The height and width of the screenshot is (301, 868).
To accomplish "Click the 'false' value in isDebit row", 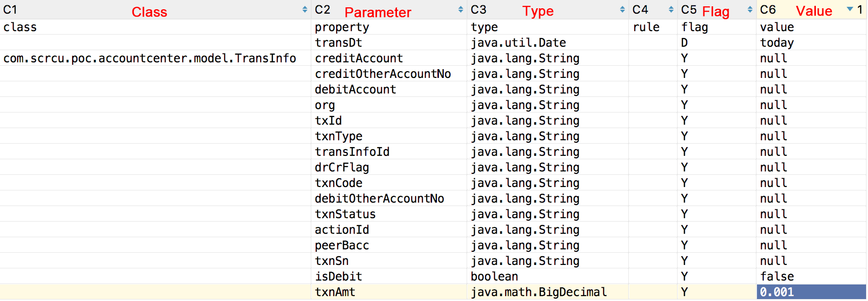I will [x=811, y=276].
